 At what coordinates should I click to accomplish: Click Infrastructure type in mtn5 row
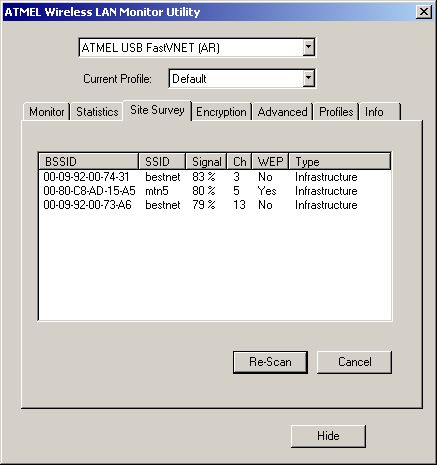(x=326, y=191)
